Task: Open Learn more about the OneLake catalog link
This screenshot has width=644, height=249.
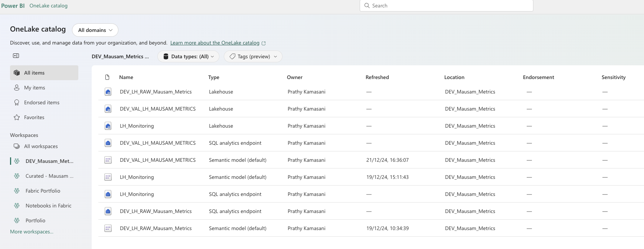Action: click(x=215, y=43)
